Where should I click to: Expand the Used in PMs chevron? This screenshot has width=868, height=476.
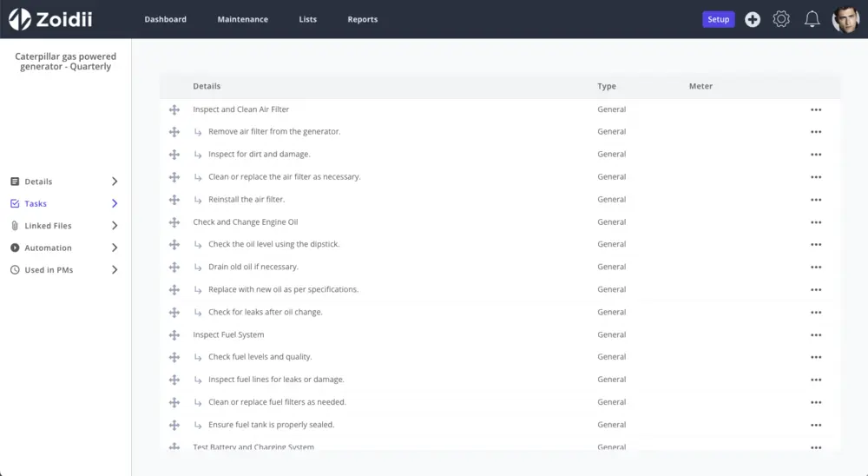click(x=115, y=270)
